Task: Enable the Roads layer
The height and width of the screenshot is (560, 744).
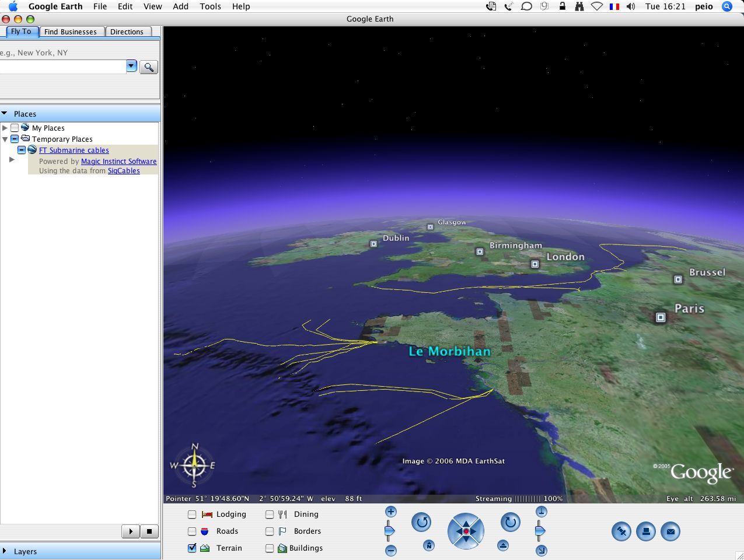Action: coord(191,531)
